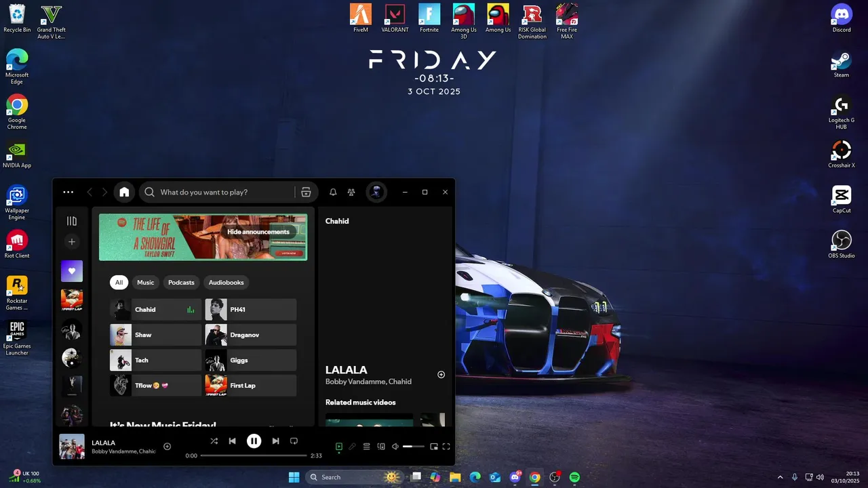The height and width of the screenshot is (488, 868).
Task: Click the LALALA album art in player bar
Action: (x=72, y=447)
